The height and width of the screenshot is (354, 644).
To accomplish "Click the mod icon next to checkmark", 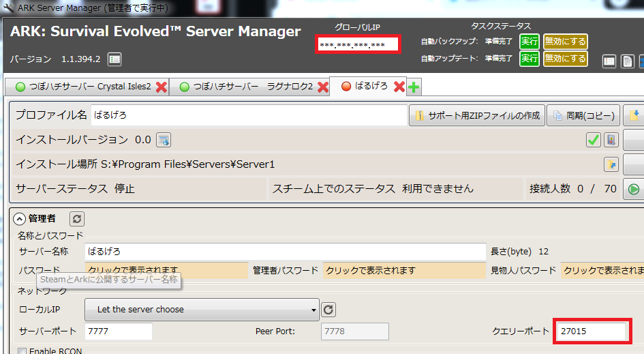I will coord(611,141).
